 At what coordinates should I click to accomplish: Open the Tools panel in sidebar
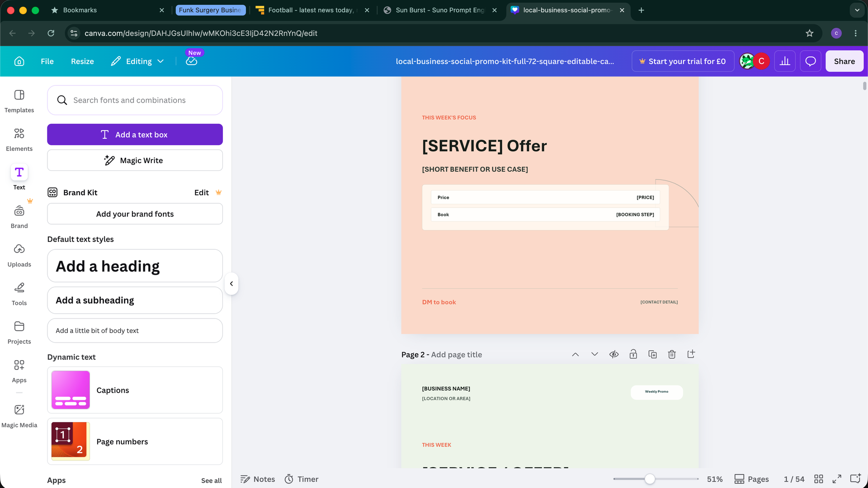(x=19, y=294)
